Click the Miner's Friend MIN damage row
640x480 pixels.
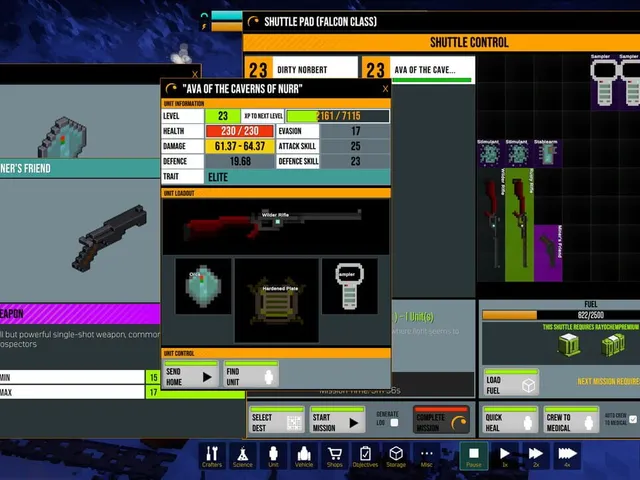(x=80, y=377)
